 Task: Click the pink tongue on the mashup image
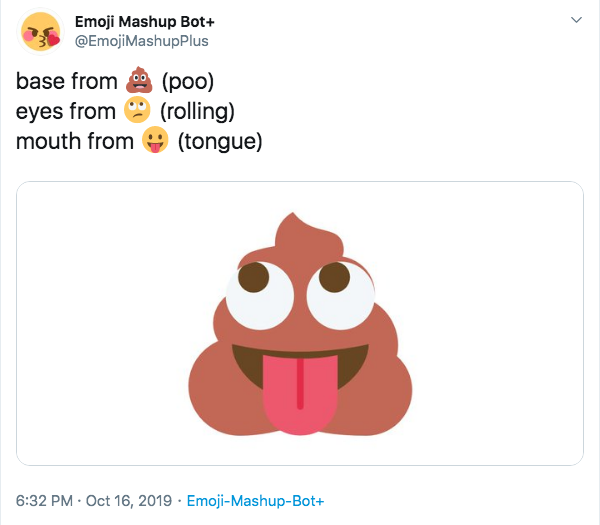pos(300,394)
